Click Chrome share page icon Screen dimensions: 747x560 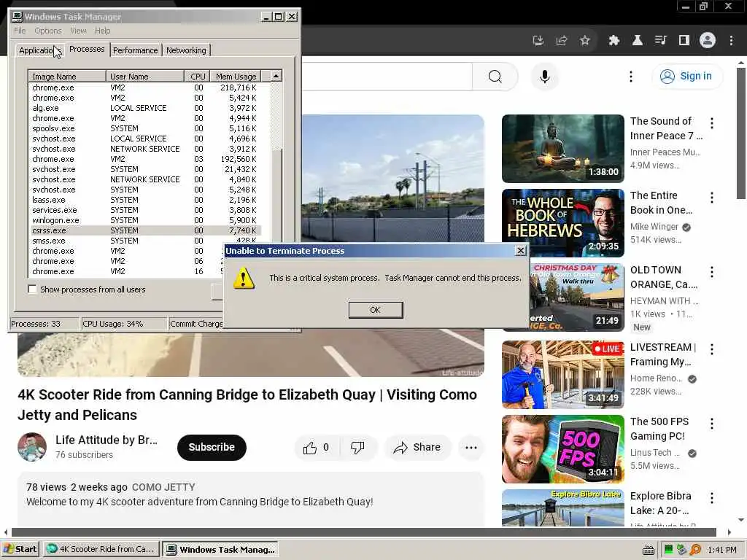pyautogui.click(x=562, y=41)
